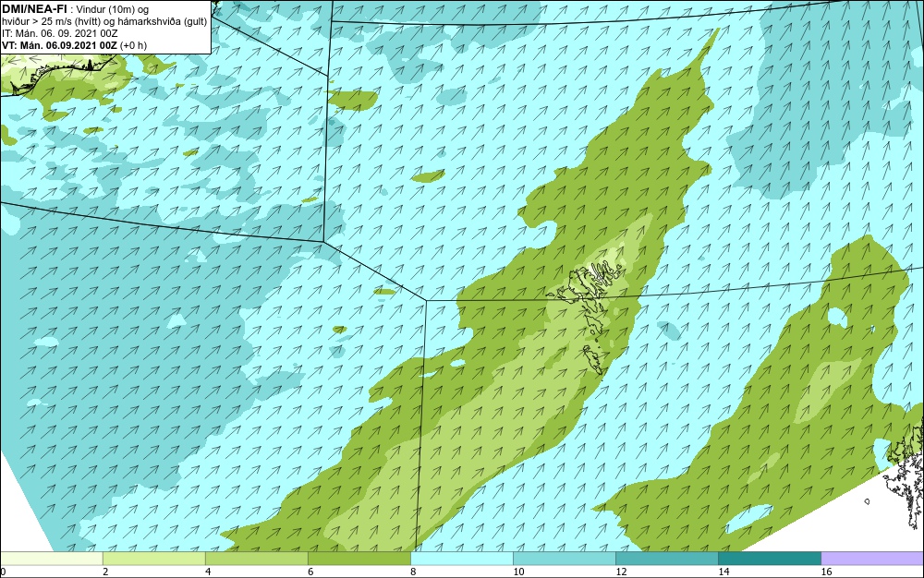Image resolution: width=924 pixels, height=578 pixels.
Task: Click the 'Vindur (10m) og' label
Action: [114, 9]
